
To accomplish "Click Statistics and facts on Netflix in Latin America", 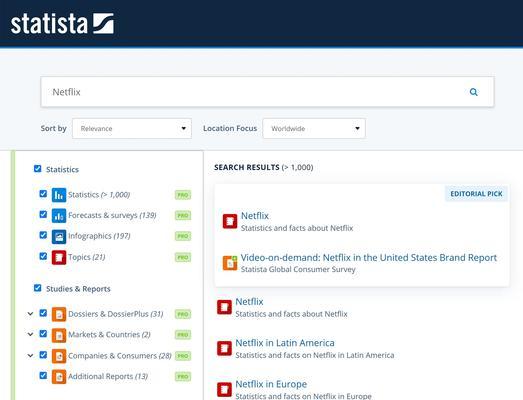I will tap(315, 355).
